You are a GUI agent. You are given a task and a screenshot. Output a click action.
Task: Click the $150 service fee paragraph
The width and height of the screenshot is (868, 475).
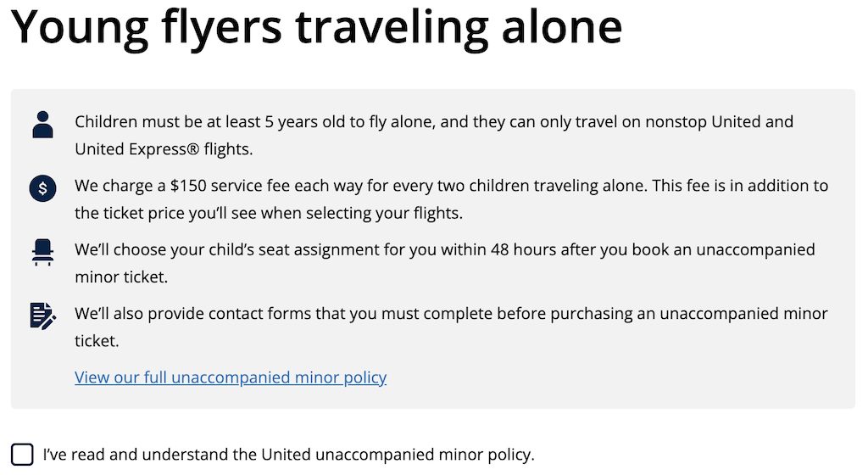(x=451, y=199)
